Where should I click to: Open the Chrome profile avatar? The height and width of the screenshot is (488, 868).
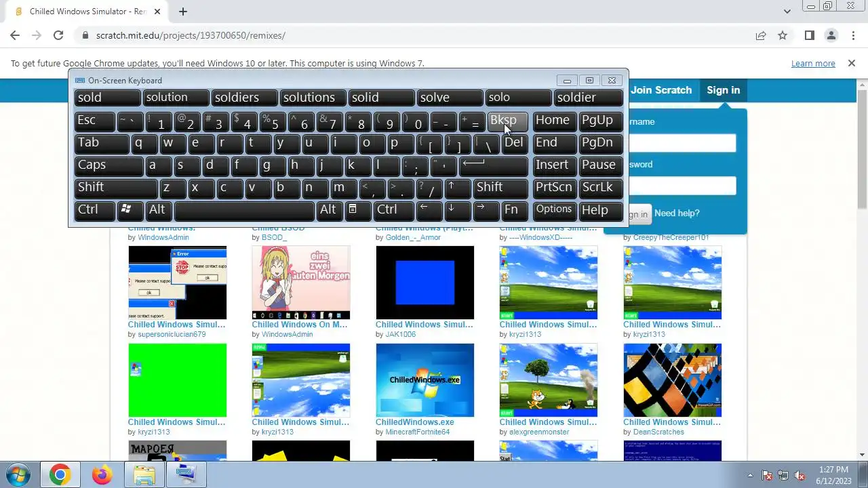(x=831, y=35)
